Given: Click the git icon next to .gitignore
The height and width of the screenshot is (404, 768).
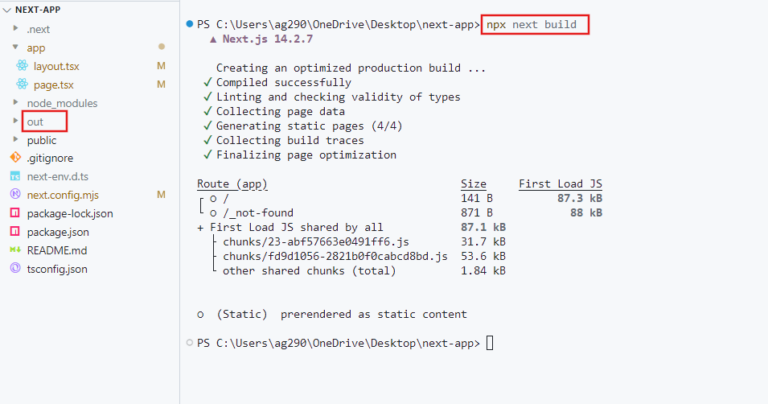Looking at the screenshot, I should pos(15,158).
